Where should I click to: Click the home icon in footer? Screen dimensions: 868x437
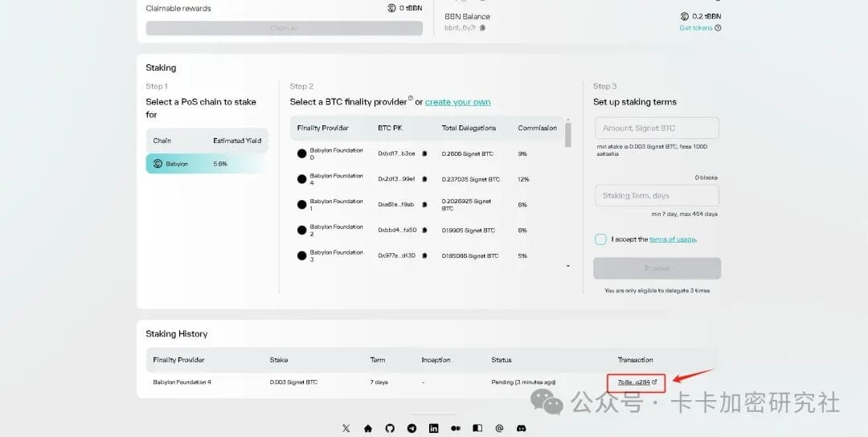point(368,428)
